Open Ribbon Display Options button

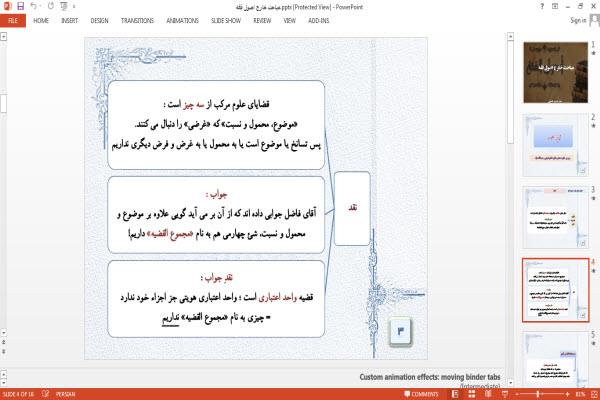[555, 6]
